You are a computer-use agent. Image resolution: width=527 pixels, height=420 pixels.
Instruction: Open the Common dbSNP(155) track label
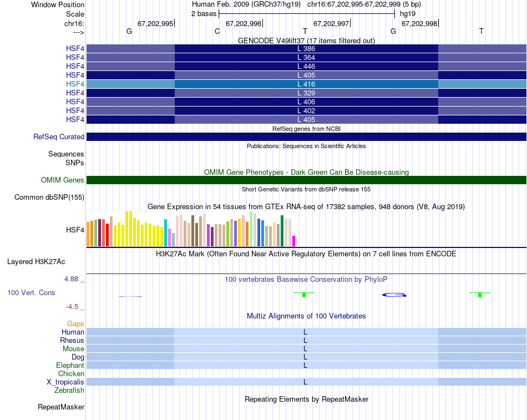(49, 198)
